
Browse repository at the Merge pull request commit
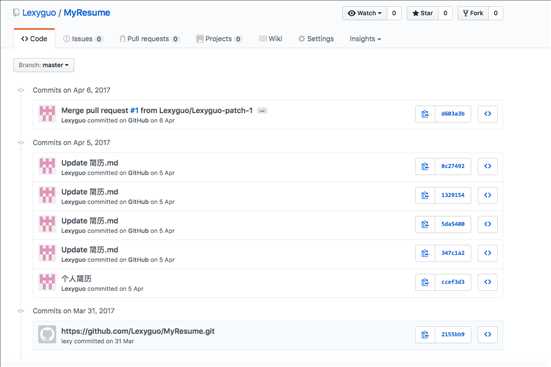point(487,114)
